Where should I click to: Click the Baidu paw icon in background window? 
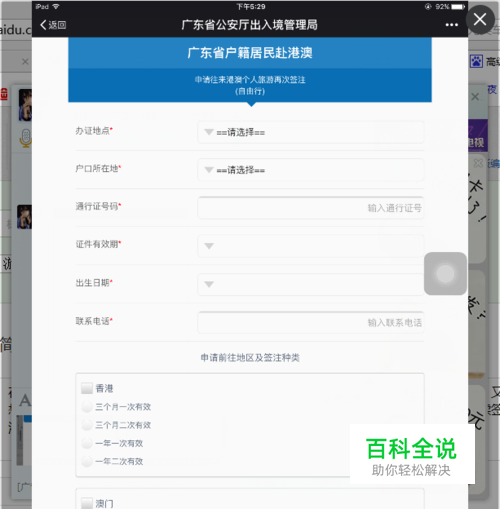click(476, 61)
